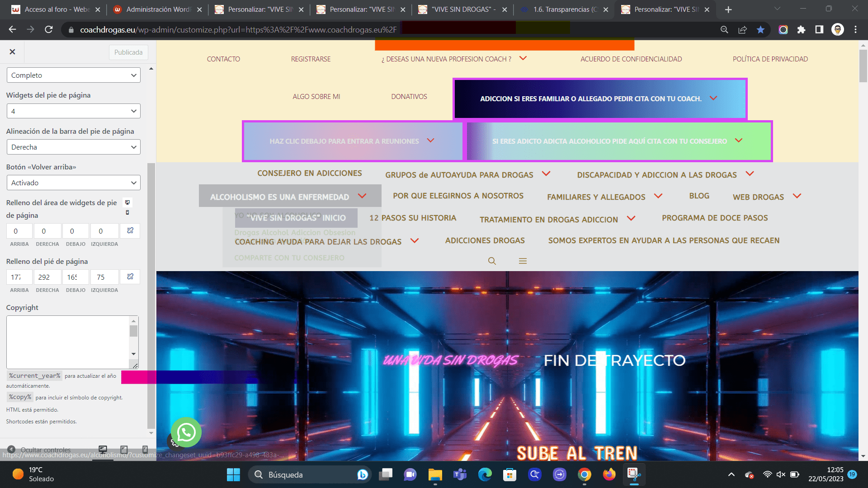The width and height of the screenshot is (868, 488).
Task: Click Ocultar controles collapse button
Action: 40,450
